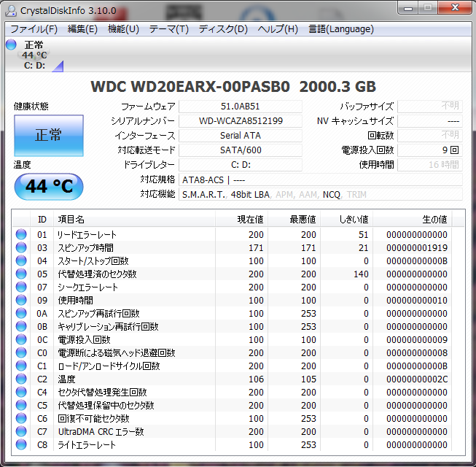Click status orb for 03 スピンアップ時間 row
The height and width of the screenshot is (467, 476).
21,247
